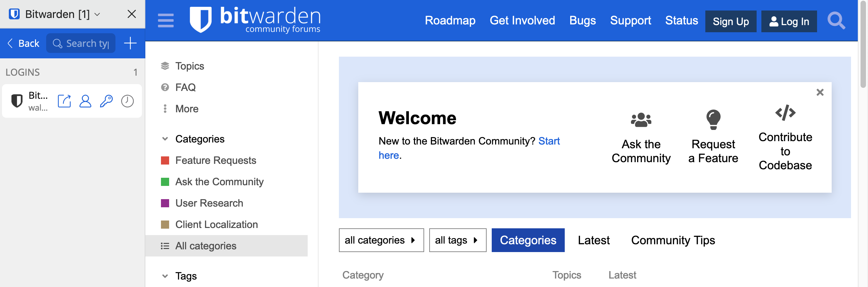Click the Sign Up button
Image resolution: width=868 pixels, height=287 pixels.
click(730, 21)
